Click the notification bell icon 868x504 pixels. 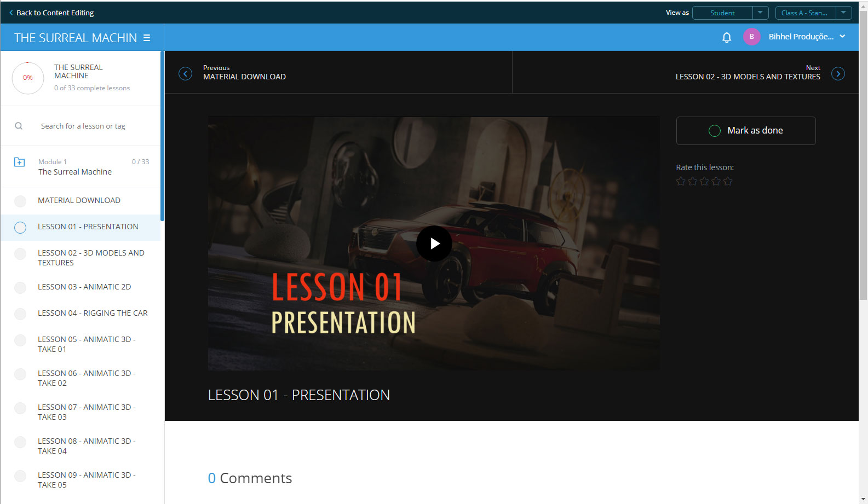click(x=727, y=37)
